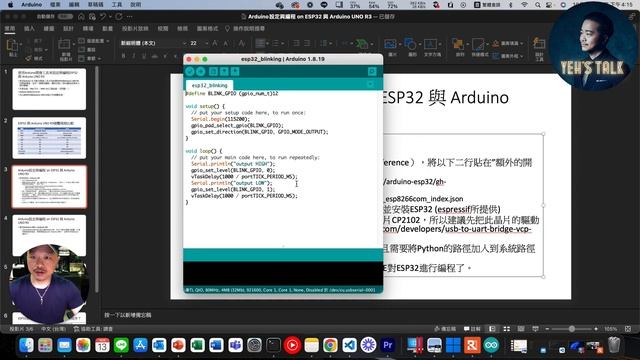Switch to Slide Sorter view in the status bar
Viewport: 640px width, 360px height.
(x=507, y=329)
